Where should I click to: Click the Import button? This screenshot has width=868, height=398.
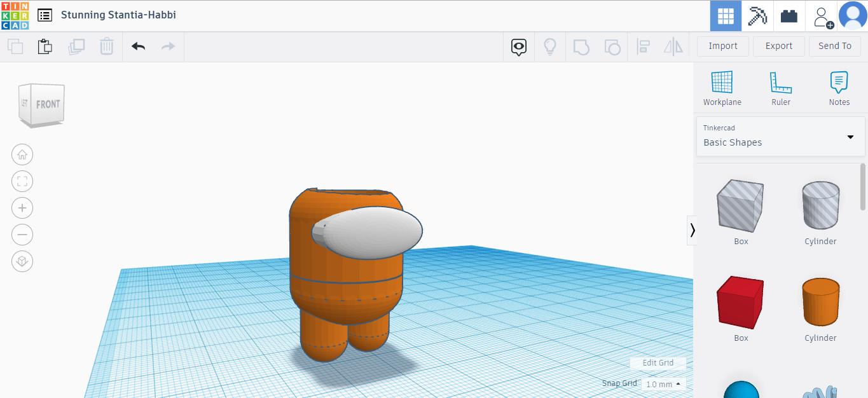(x=723, y=46)
